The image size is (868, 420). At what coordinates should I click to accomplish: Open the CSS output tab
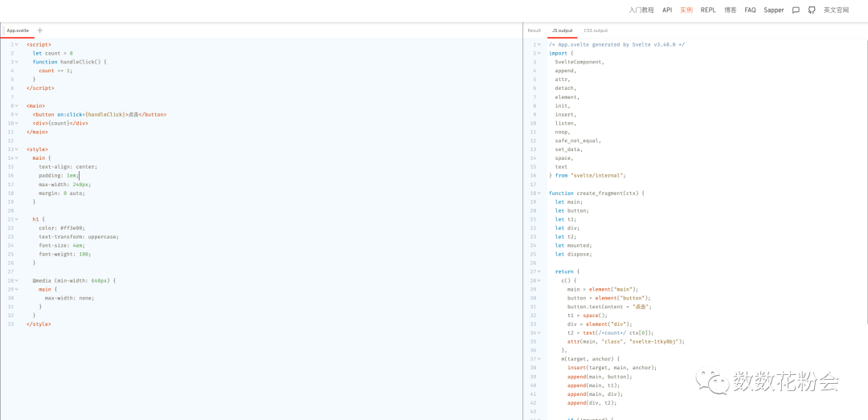(596, 31)
